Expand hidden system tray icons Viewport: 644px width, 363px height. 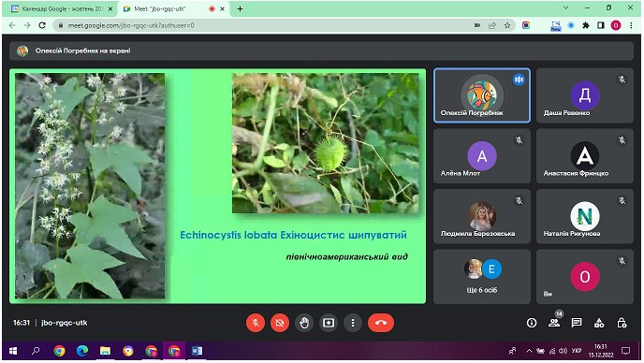(x=529, y=351)
